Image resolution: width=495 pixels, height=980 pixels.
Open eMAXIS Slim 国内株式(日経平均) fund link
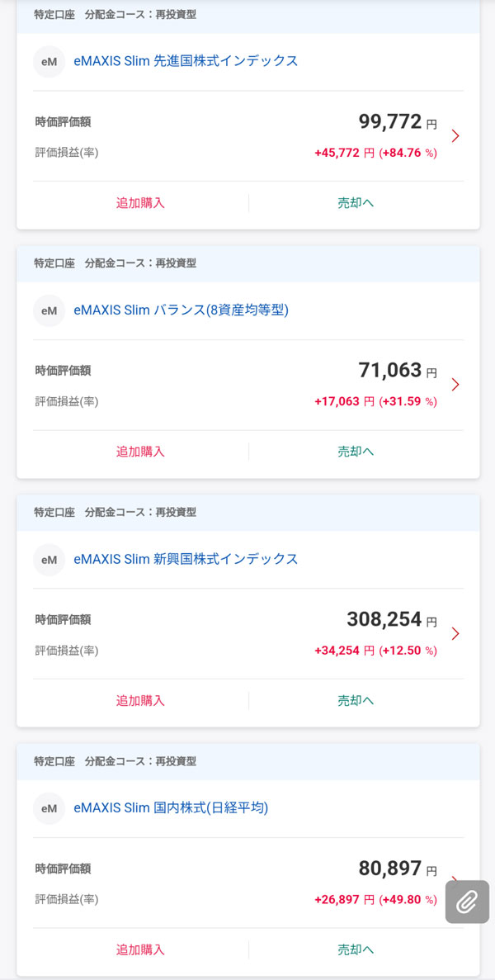pos(171,808)
